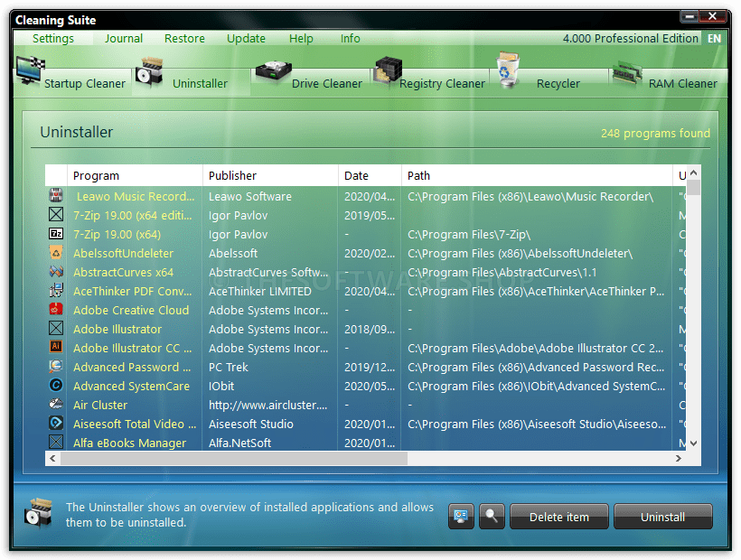Click the Ai icon beside Adobe Illustrator CC
Screen dimensions: 741x560
tap(56, 347)
